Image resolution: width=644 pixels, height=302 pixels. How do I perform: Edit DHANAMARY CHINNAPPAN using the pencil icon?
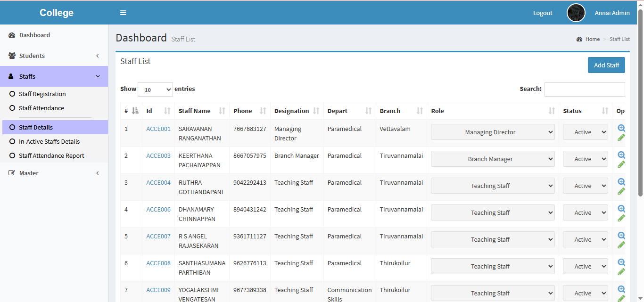pyautogui.click(x=621, y=218)
